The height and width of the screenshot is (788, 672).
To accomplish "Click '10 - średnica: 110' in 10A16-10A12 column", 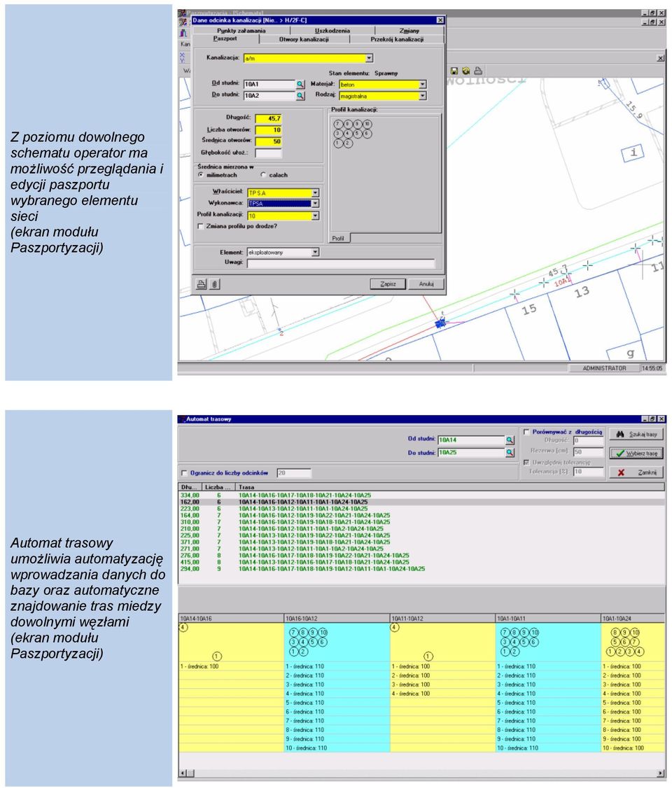I will point(307,748).
